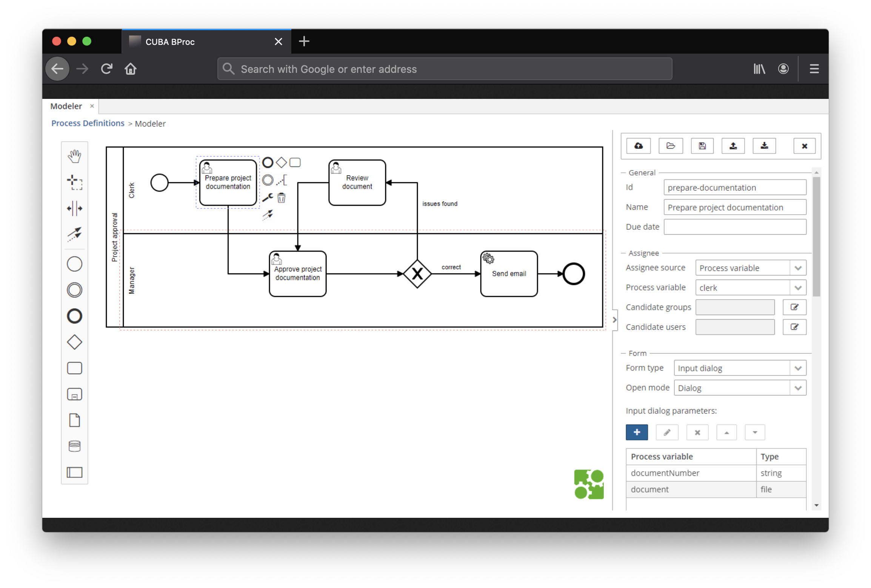871x588 pixels.
Task: Select the documentNumber table row
Action: tap(716, 473)
